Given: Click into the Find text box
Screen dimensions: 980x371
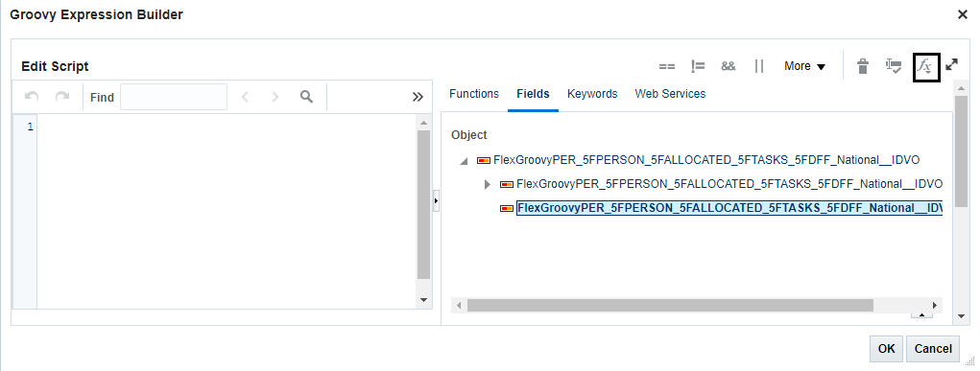Looking at the screenshot, I should pyautogui.click(x=173, y=97).
